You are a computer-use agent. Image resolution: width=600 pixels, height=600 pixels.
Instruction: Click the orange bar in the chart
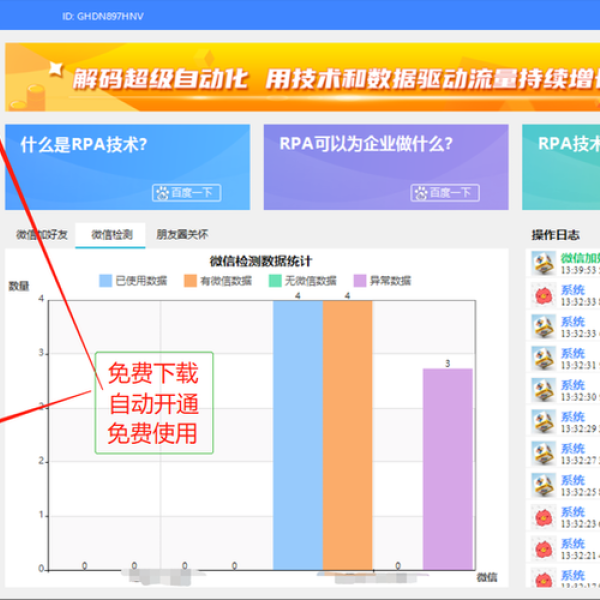coord(347,435)
